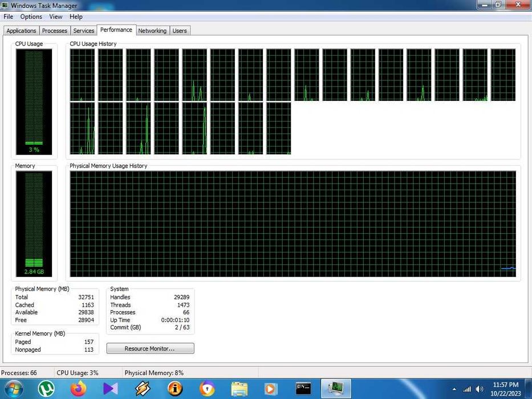Image resolution: width=532 pixels, height=399 pixels.
Task: Click Total physical memory value 32751
Action: (x=86, y=297)
